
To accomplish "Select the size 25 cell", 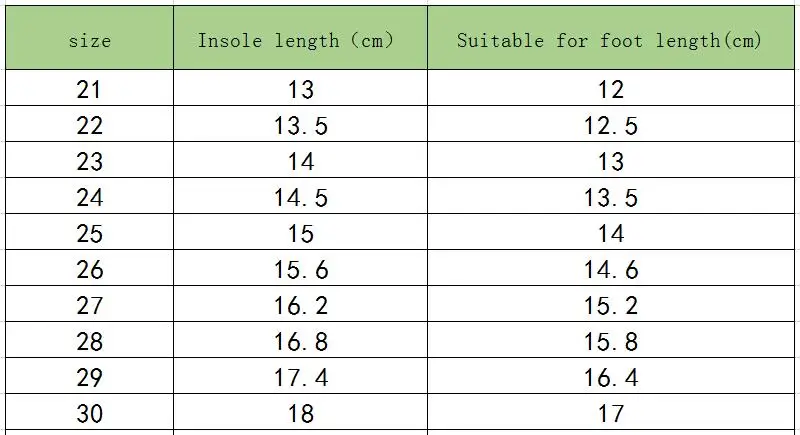I will coord(89,234).
